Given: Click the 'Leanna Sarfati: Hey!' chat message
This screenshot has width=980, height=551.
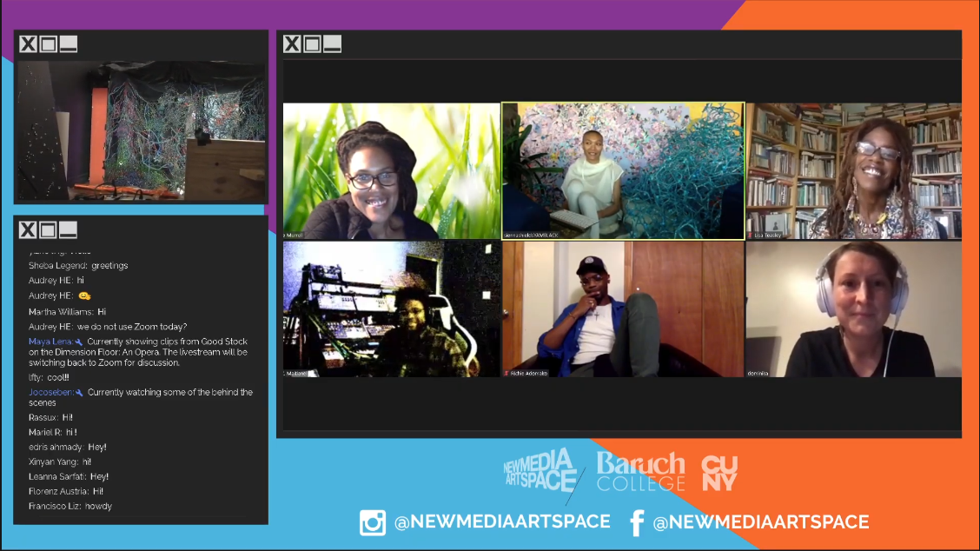Looking at the screenshot, I should pyautogui.click(x=69, y=476).
